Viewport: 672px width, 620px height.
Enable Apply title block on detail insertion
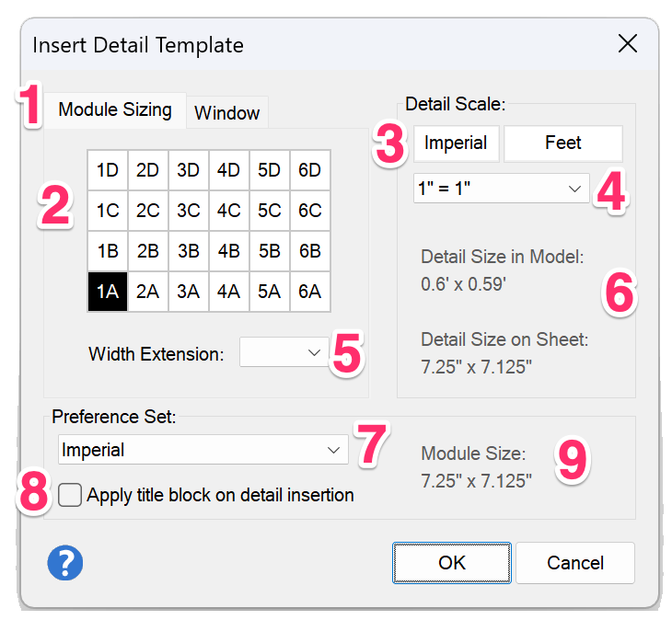[x=70, y=495]
